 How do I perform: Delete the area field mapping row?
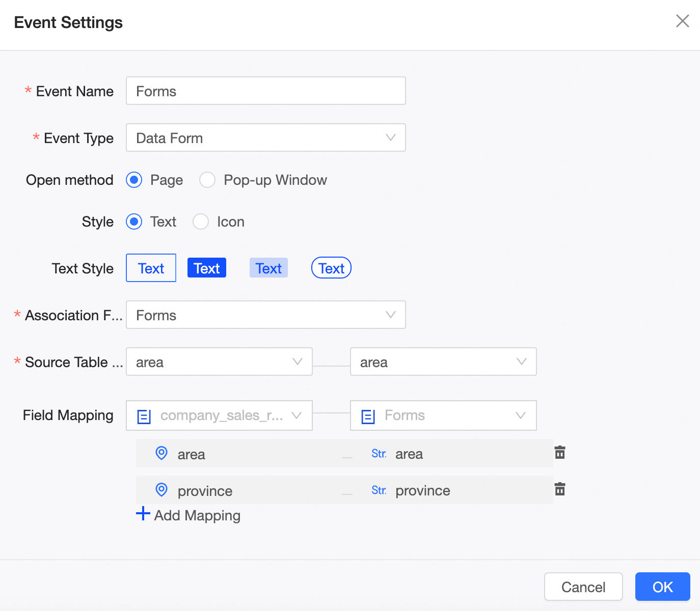pyautogui.click(x=560, y=453)
